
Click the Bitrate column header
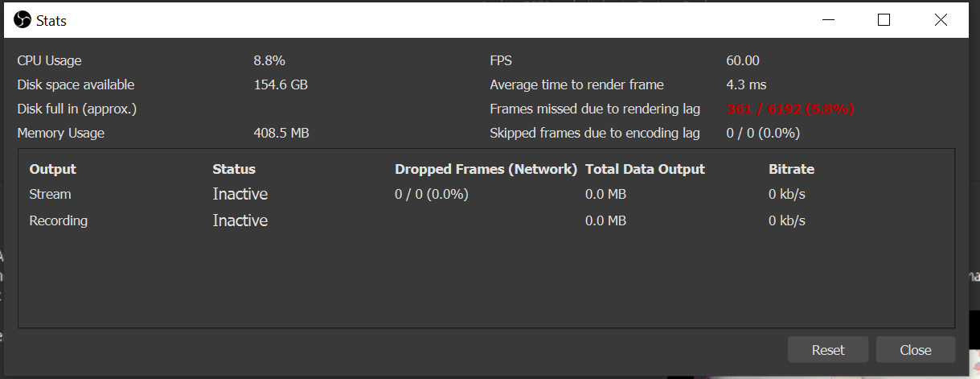tap(791, 169)
